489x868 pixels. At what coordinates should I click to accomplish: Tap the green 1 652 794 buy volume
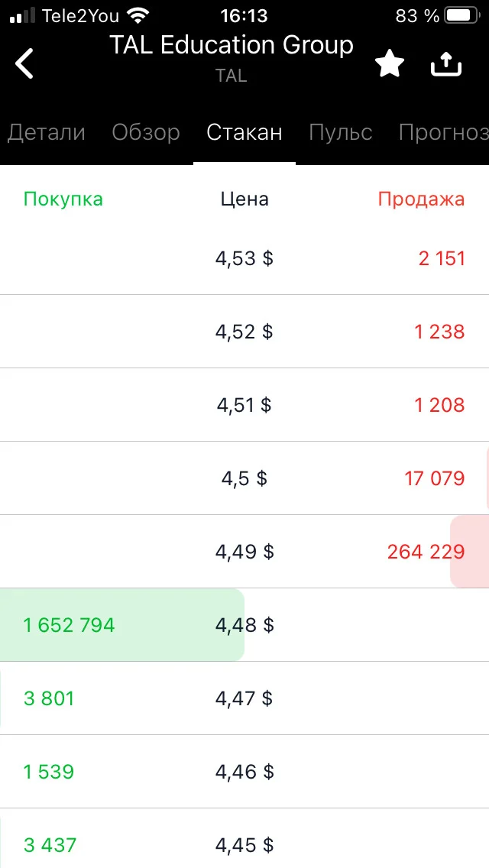click(x=70, y=625)
